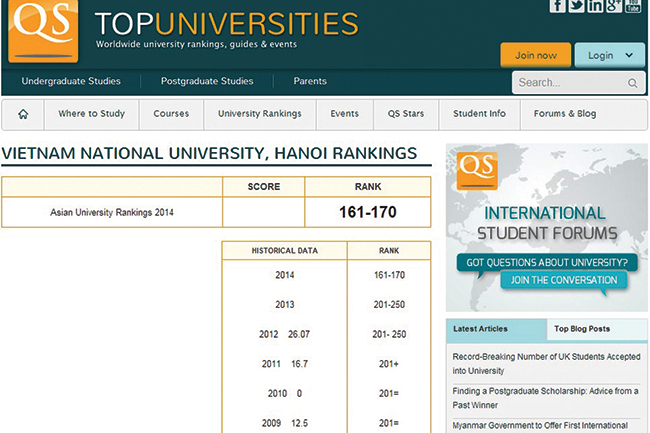Viewport: 650px width, 433px height.
Task: Click the search magnifier icon
Action: click(x=632, y=83)
